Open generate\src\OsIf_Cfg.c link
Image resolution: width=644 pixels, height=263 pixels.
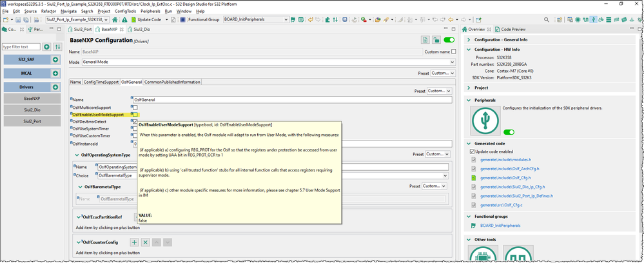[502, 205]
